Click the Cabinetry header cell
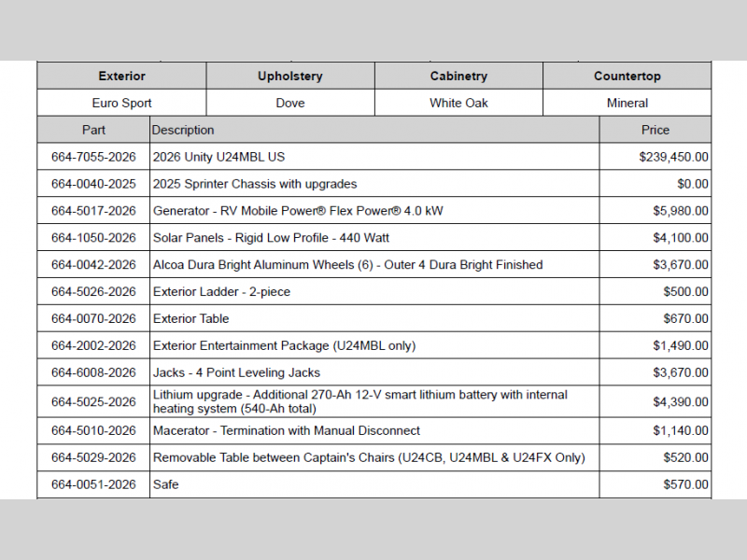 458,77
